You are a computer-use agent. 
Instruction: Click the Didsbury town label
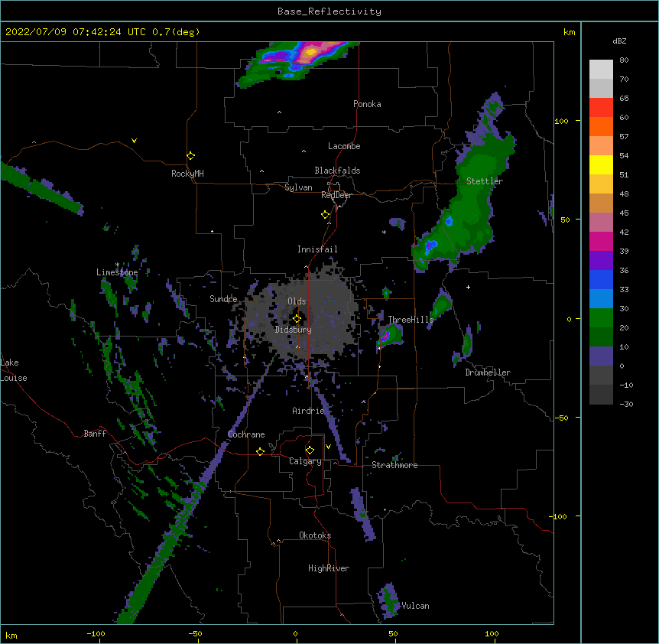click(293, 330)
